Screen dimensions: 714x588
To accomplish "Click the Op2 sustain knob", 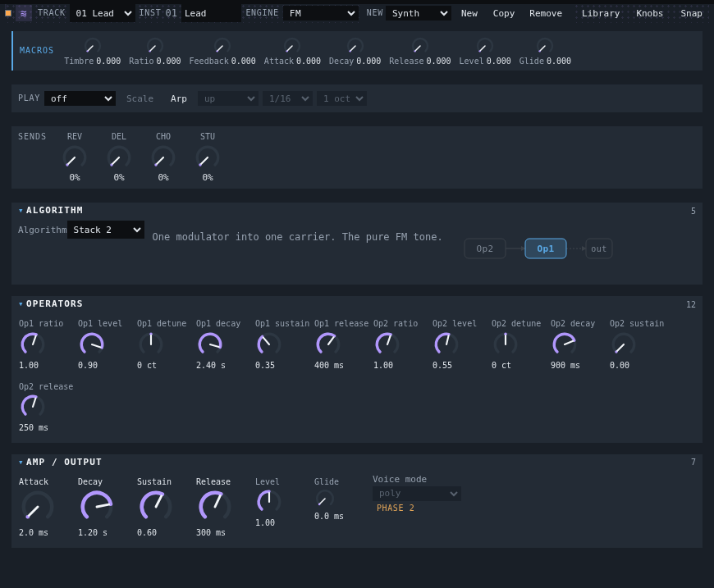I will pyautogui.click(x=624, y=344).
